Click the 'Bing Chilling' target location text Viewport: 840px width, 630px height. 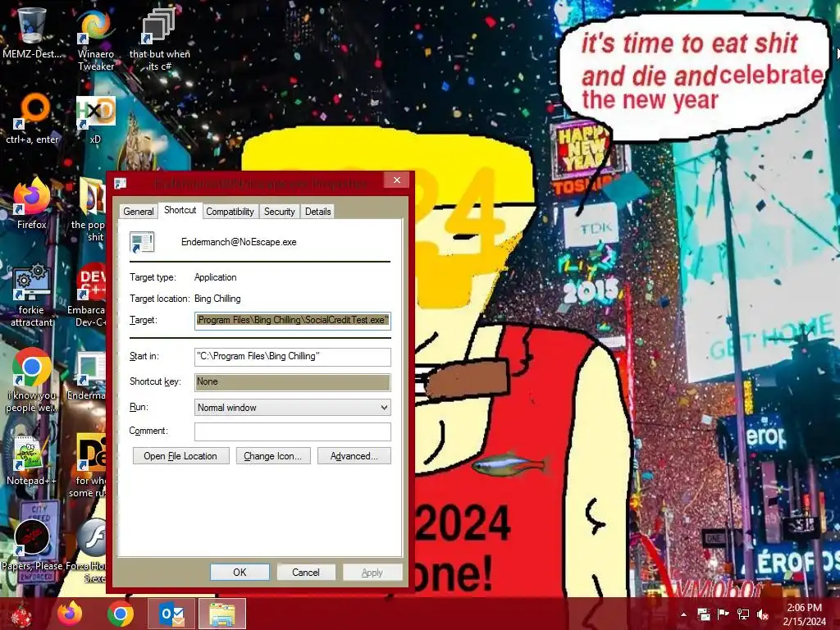[x=217, y=299]
